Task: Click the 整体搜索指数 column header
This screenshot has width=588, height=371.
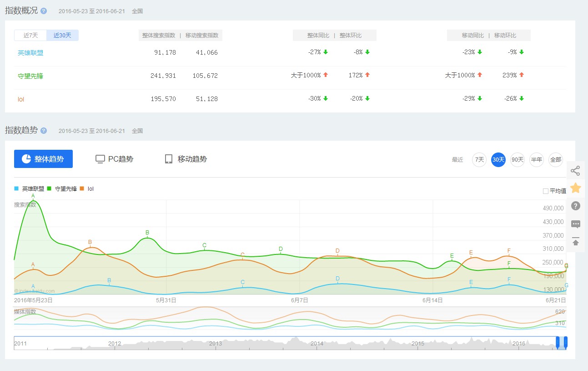Action: pyautogui.click(x=159, y=36)
